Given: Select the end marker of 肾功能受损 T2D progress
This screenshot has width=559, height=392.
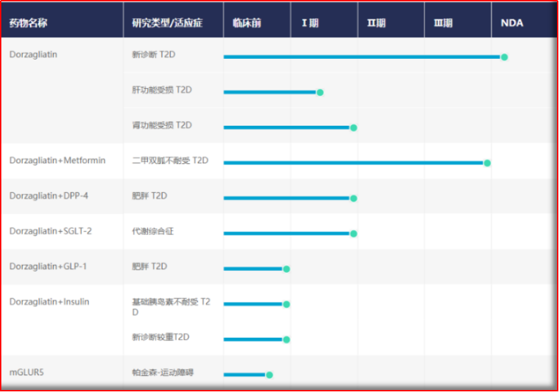Looking at the screenshot, I should coord(353,128).
